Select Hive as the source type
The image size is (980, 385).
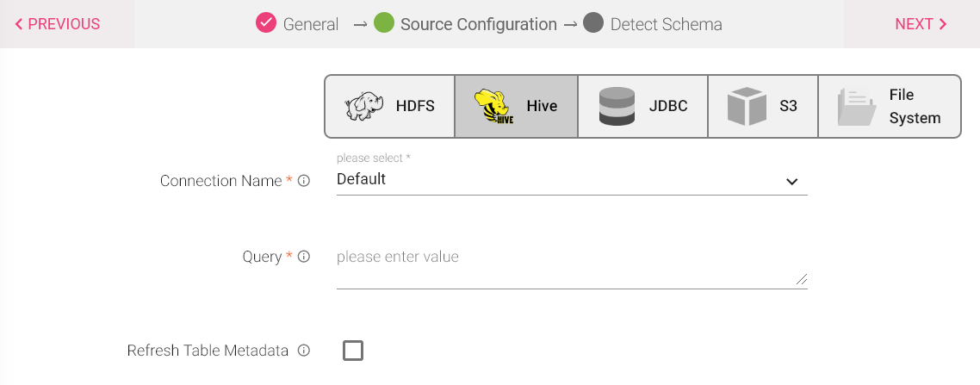[516, 106]
